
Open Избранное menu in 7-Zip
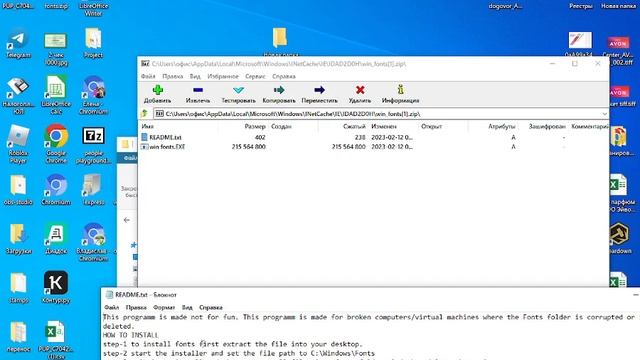click(223, 76)
